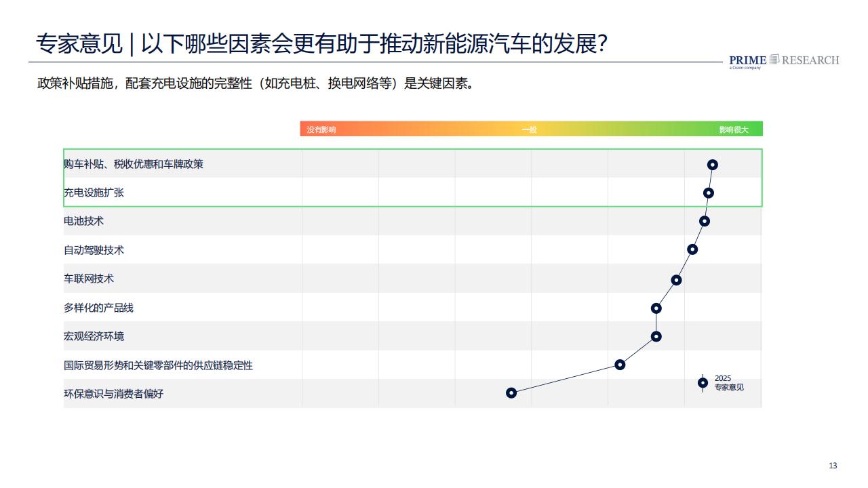Click the PRIME RESEARCH logo
The width and height of the screenshot is (868, 488).
784,61
